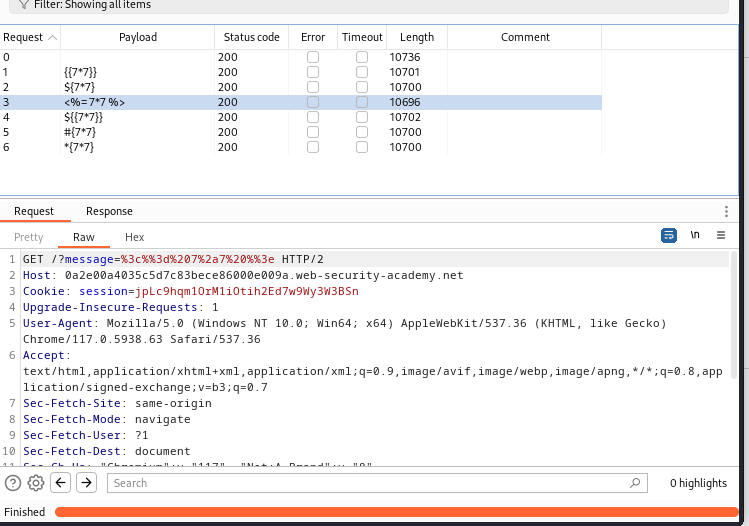Toggle Timeout checkbox for payload {{7*7}}

point(362,72)
